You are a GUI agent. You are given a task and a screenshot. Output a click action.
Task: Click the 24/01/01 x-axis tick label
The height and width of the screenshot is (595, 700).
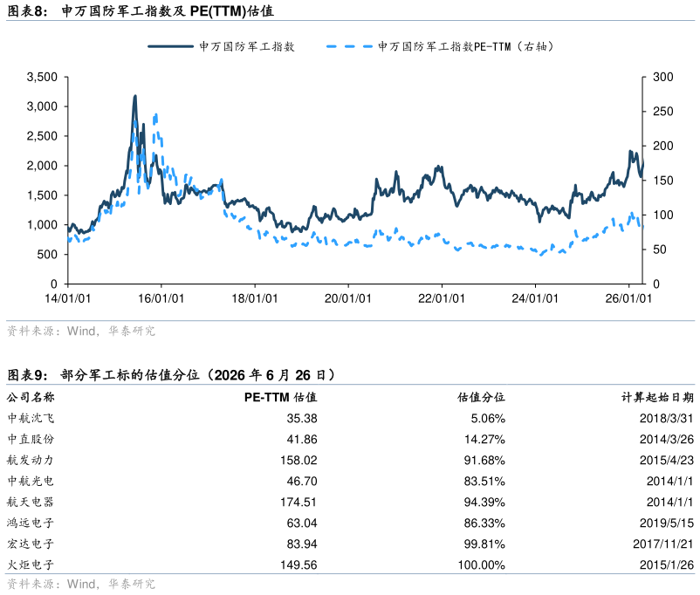point(535,298)
